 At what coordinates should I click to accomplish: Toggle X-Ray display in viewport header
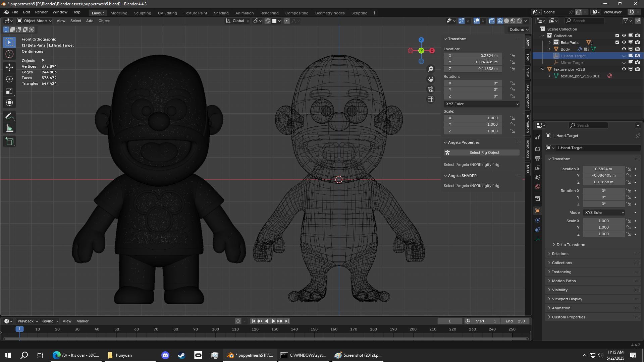point(491,21)
